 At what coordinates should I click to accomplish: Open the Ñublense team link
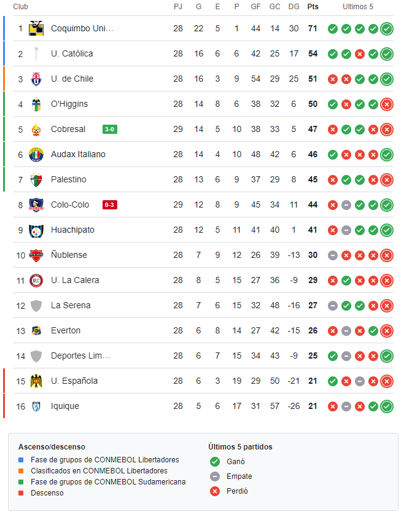(x=69, y=255)
